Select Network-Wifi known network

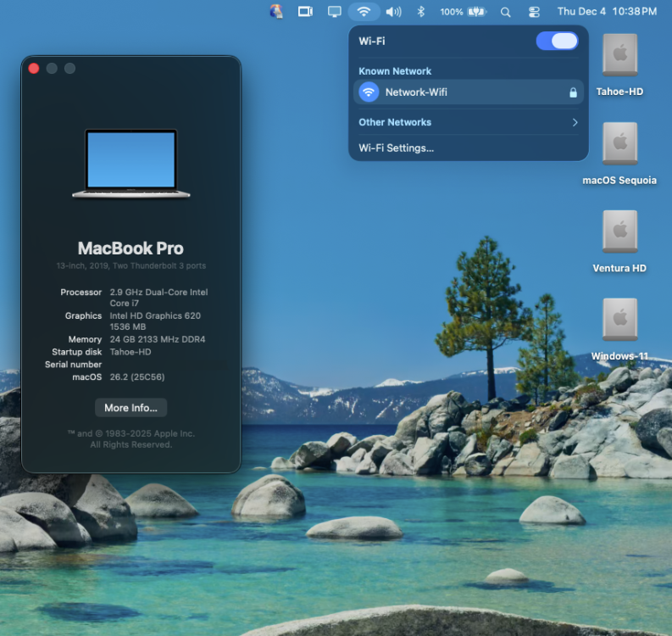coord(469,92)
